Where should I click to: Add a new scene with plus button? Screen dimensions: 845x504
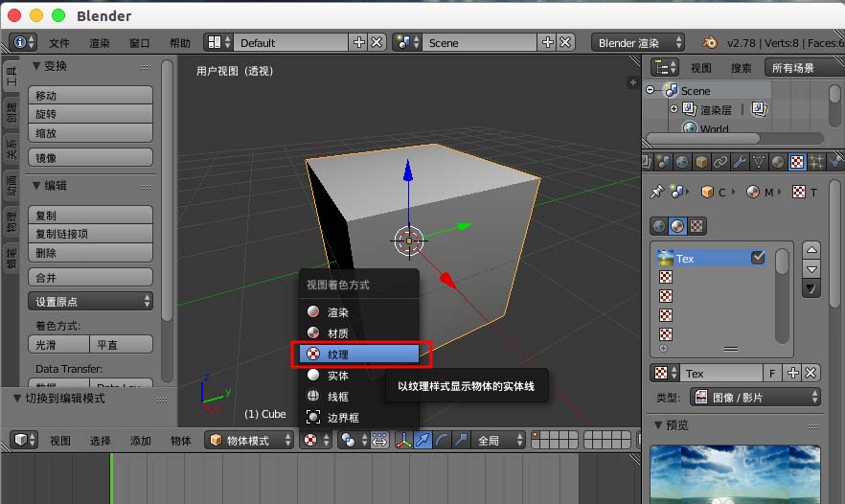(547, 42)
